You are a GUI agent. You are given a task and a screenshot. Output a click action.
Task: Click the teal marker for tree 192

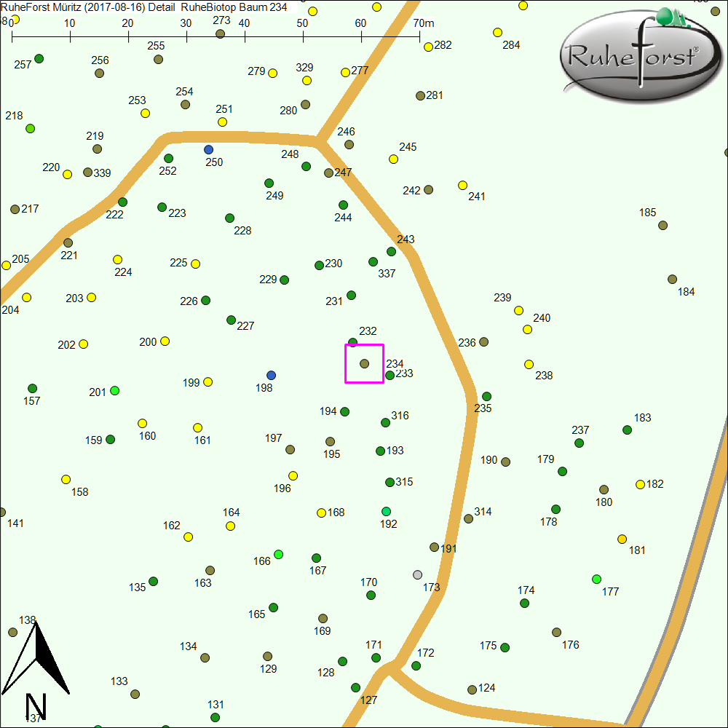(386, 511)
